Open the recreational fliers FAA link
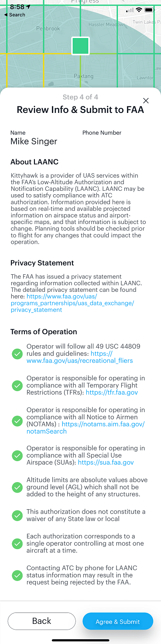 tap(80, 357)
